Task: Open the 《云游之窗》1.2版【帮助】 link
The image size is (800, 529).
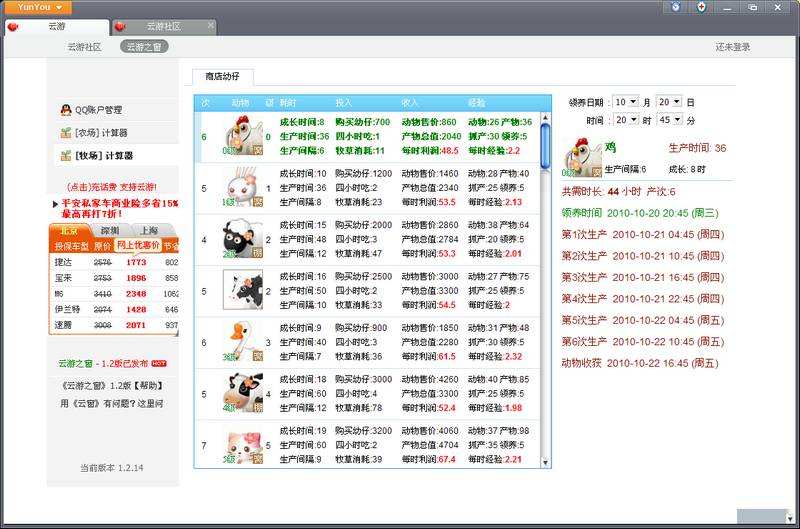Action: tap(112, 386)
